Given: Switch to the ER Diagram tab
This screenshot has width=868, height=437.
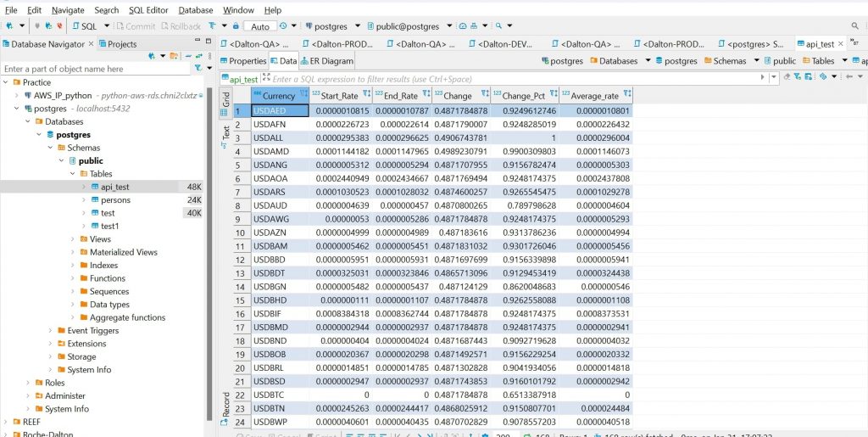Looking at the screenshot, I should (x=325, y=61).
